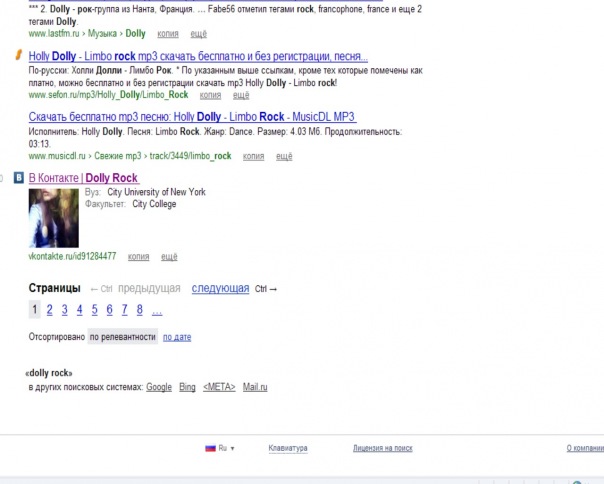Search dolly rock in Mail.ru
This screenshot has width=604, height=484.
[255, 387]
